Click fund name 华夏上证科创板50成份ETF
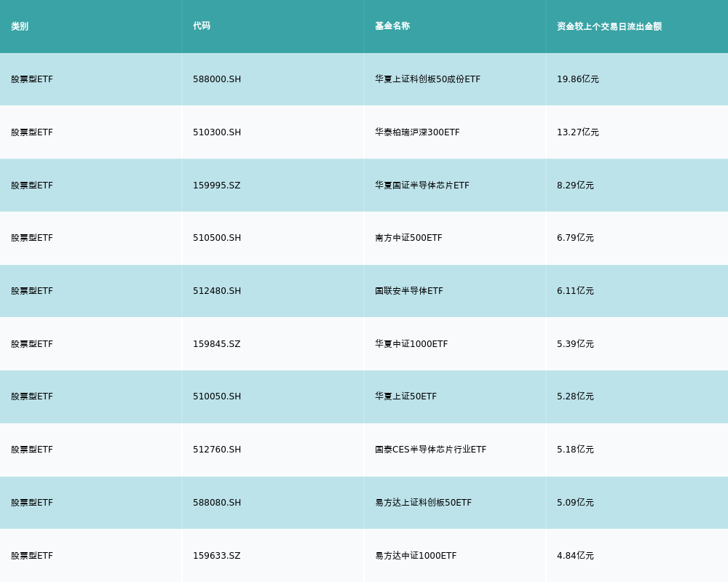The image size is (728, 582). 427,79
